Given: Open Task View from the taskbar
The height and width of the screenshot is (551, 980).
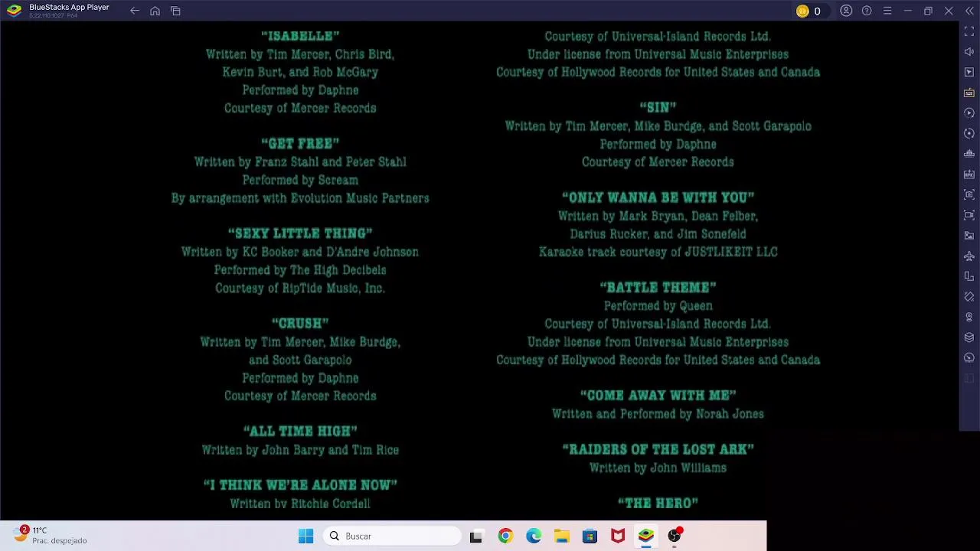Looking at the screenshot, I should [x=476, y=536].
